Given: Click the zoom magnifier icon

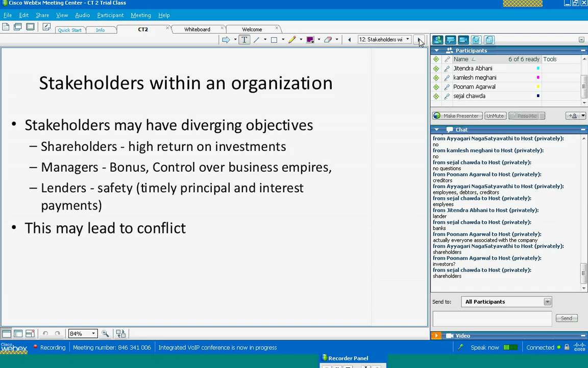Looking at the screenshot, I should click(x=105, y=333).
